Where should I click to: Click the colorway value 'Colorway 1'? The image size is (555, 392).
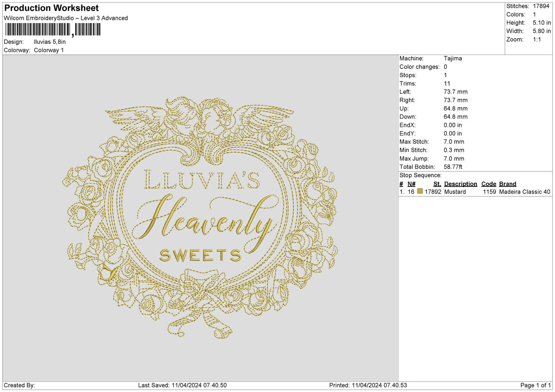(x=49, y=50)
